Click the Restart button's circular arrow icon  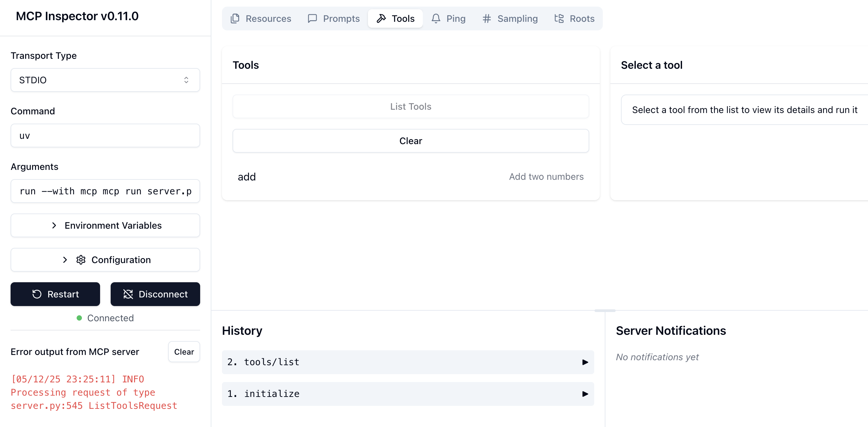[x=37, y=294]
